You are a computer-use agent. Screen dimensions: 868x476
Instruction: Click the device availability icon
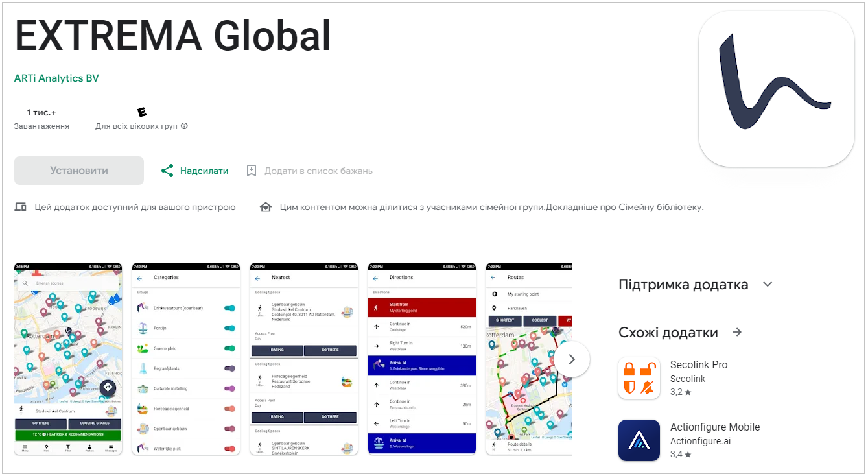point(21,208)
